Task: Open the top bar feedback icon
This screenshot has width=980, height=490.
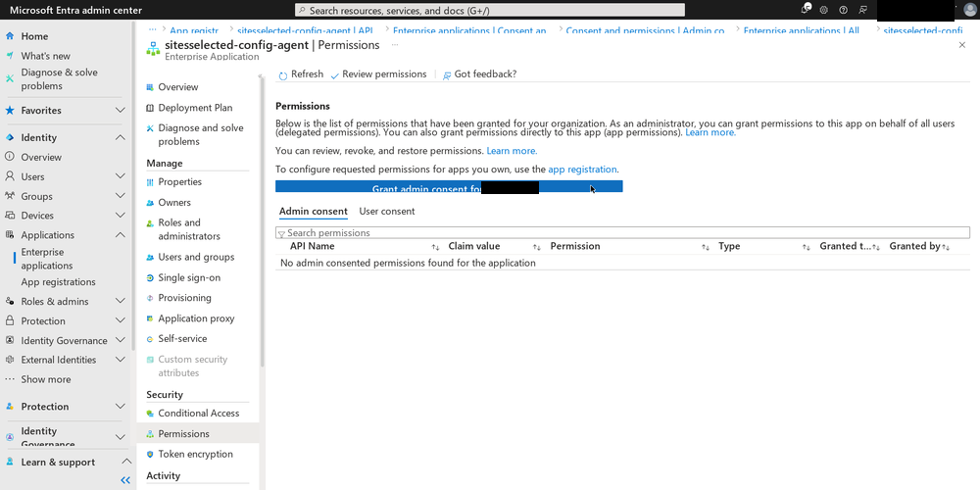Action: 862,10
